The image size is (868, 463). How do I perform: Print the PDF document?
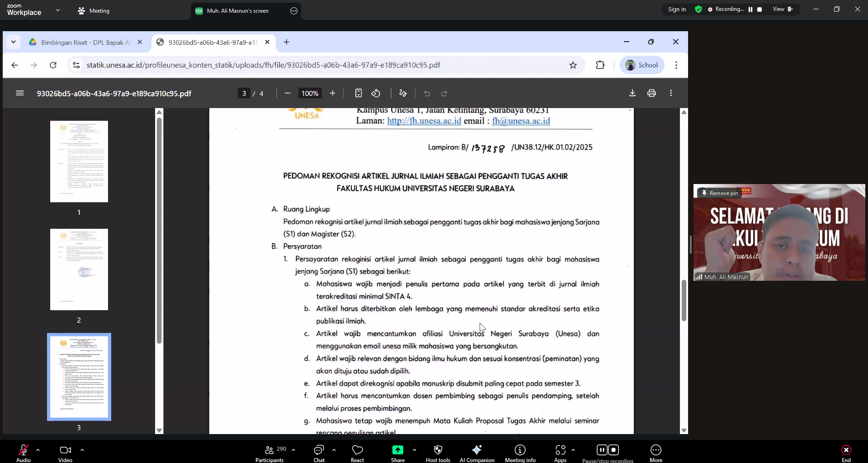[x=651, y=93]
